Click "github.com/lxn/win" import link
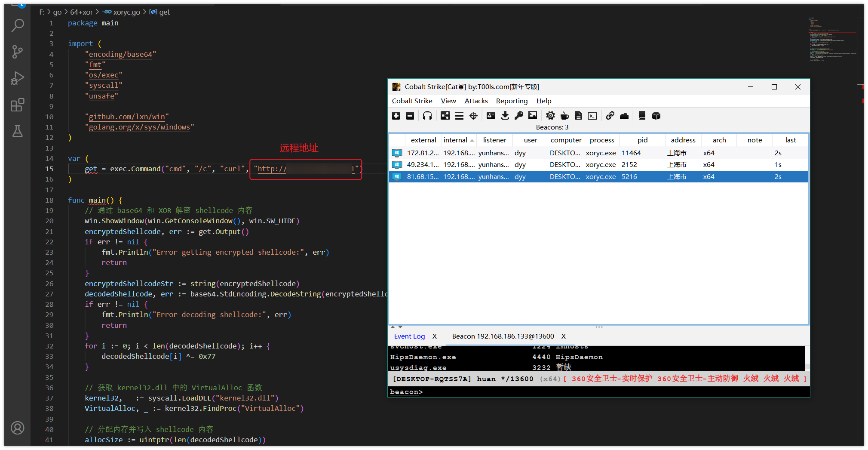Viewport: 868px width, 450px height. click(127, 117)
